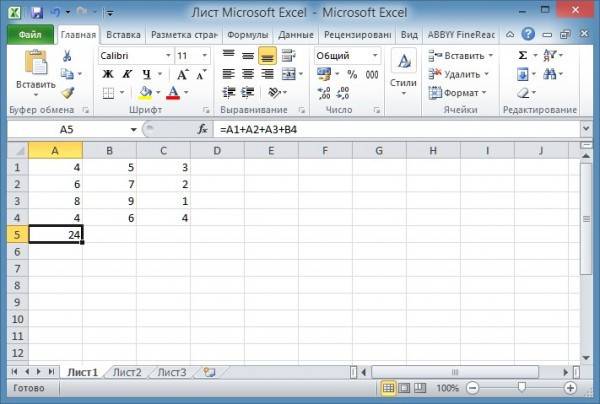Open the Стили cell styles gallery
Viewport: 600px width, 404px height.
tap(402, 72)
